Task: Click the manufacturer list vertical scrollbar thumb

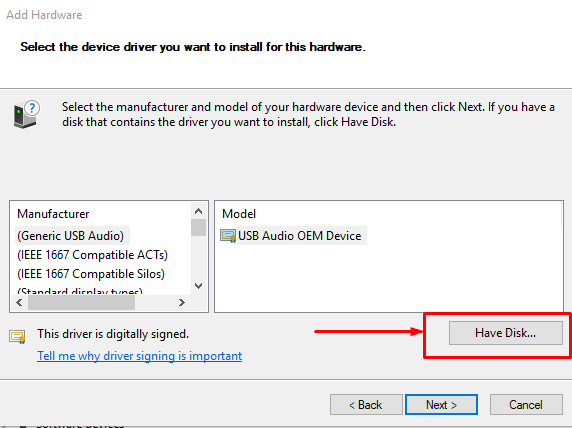Action: pyautogui.click(x=198, y=227)
